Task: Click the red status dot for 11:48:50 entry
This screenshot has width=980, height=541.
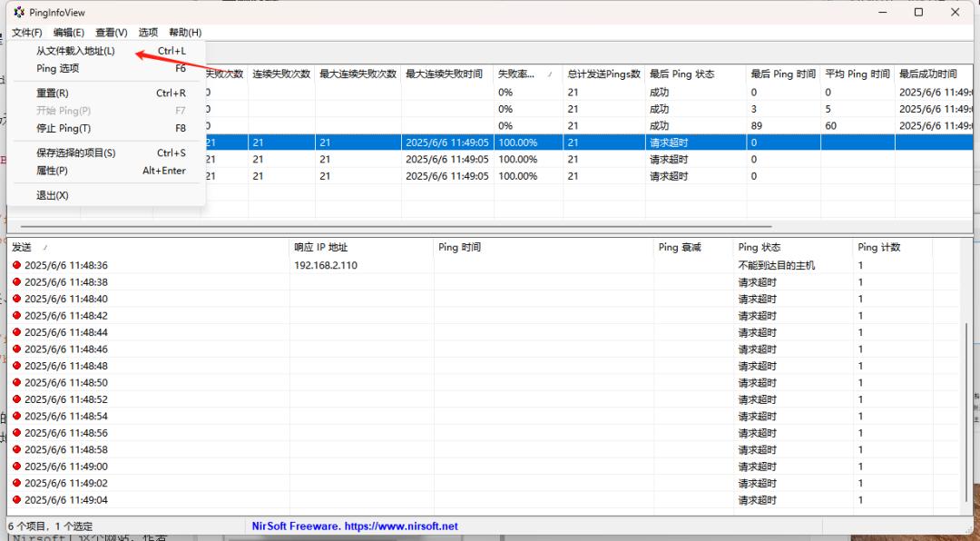Action: click(x=17, y=383)
